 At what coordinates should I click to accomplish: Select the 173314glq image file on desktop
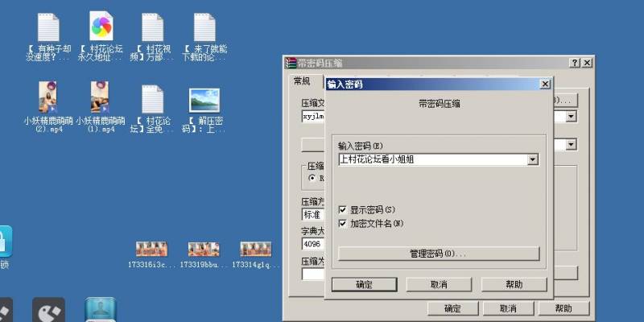coord(255,250)
